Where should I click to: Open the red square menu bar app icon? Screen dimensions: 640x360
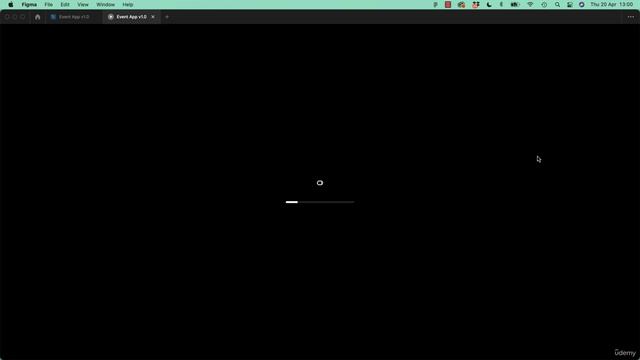[x=448, y=4]
